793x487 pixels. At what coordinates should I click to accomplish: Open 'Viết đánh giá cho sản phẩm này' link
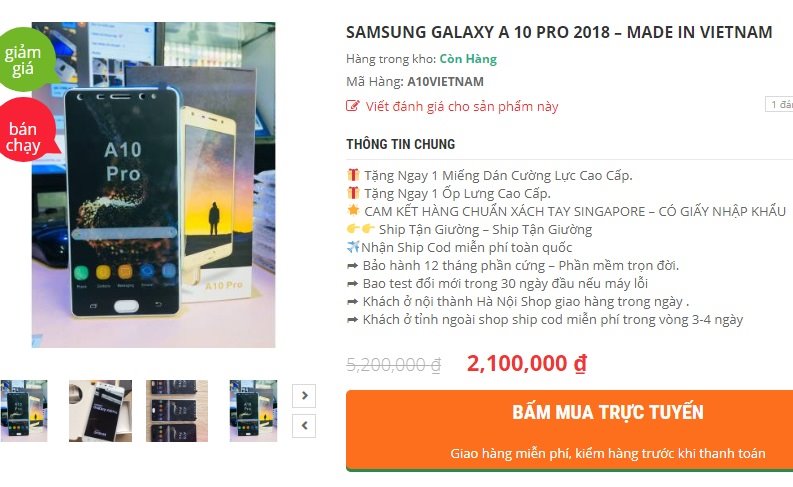pos(462,106)
